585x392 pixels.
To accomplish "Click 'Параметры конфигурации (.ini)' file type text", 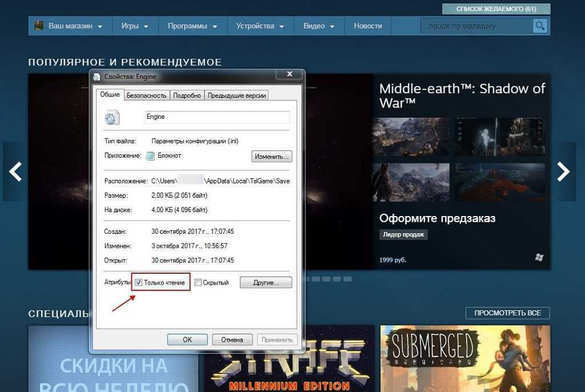I will point(195,141).
